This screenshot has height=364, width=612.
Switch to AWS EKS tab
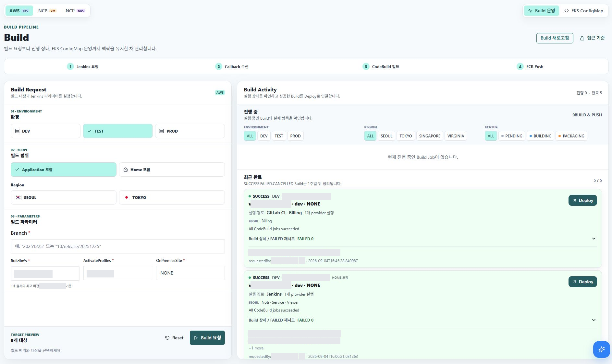19,11
